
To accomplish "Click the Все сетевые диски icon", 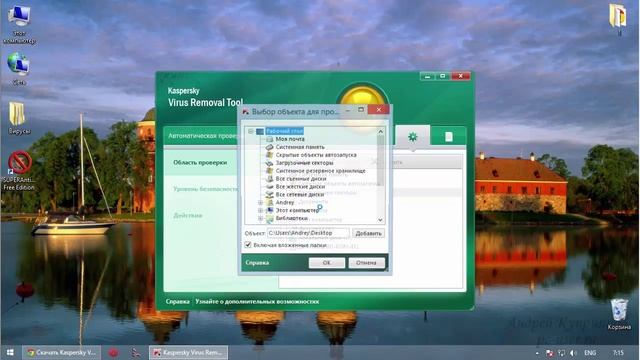I will (x=269, y=195).
